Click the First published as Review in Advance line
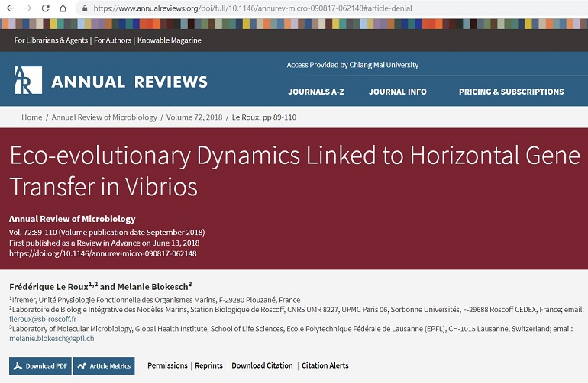The width and height of the screenshot is (588, 383). (105, 243)
